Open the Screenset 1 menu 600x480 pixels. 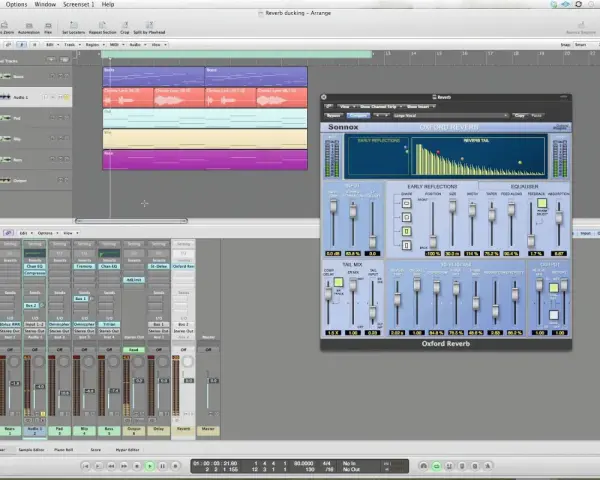click(x=78, y=4)
